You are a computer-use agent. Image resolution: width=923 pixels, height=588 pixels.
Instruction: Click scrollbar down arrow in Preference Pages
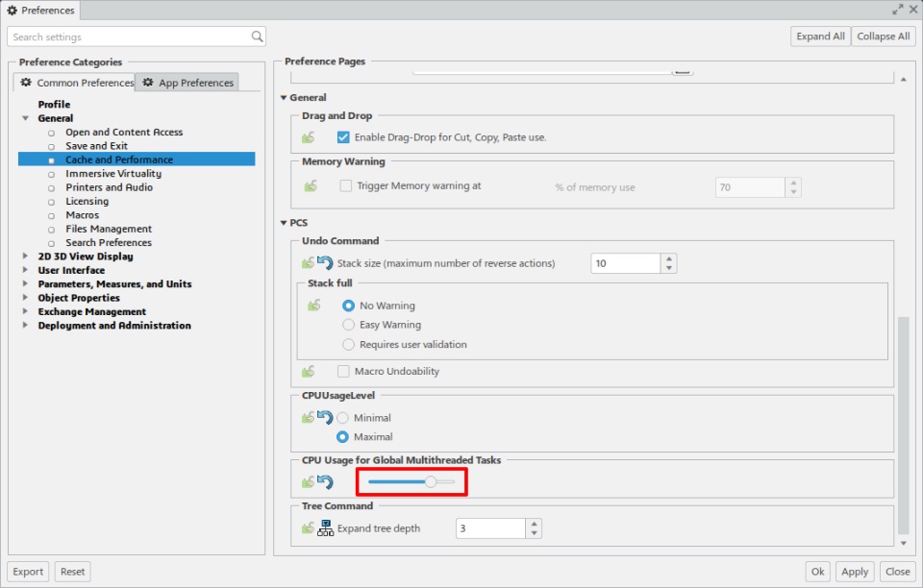point(903,543)
